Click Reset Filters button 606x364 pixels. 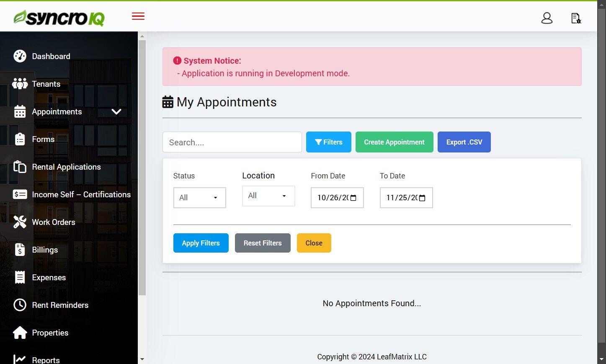263,243
